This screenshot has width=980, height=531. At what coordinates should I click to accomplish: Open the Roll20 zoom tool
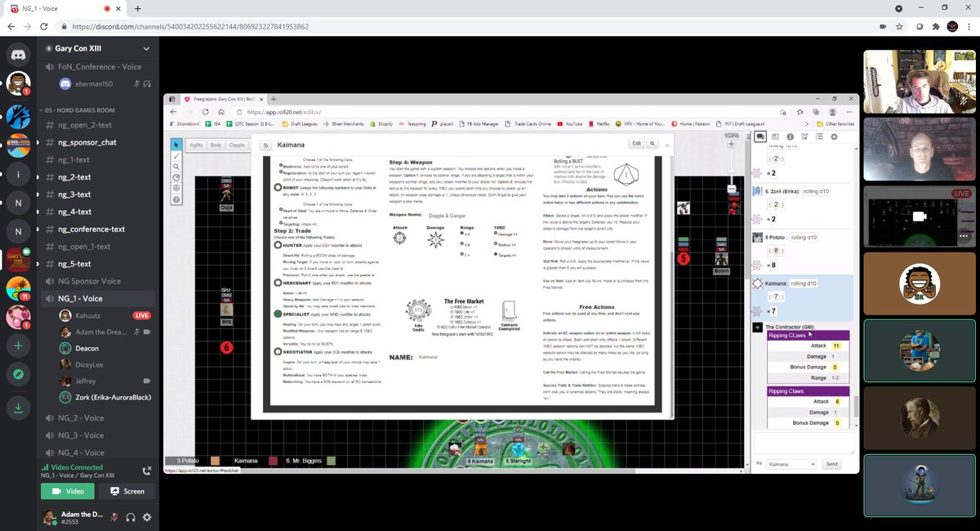point(176,167)
